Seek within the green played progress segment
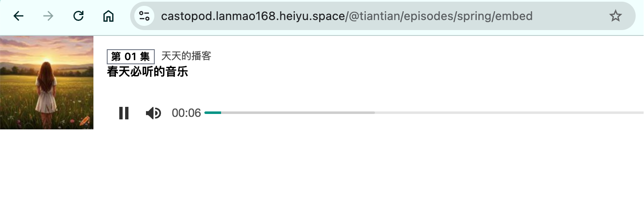The width and height of the screenshot is (644, 202). pyautogui.click(x=213, y=113)
